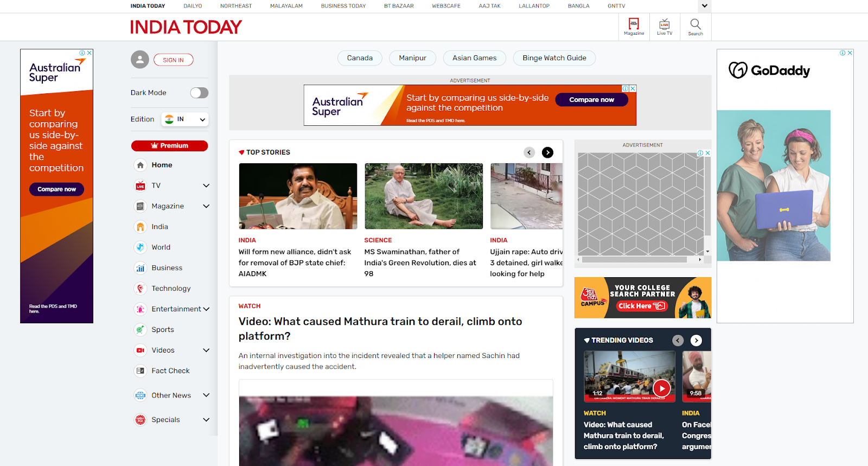
Task: Click the ad's horizontal scrollbar
Action: tap(634, 260)
